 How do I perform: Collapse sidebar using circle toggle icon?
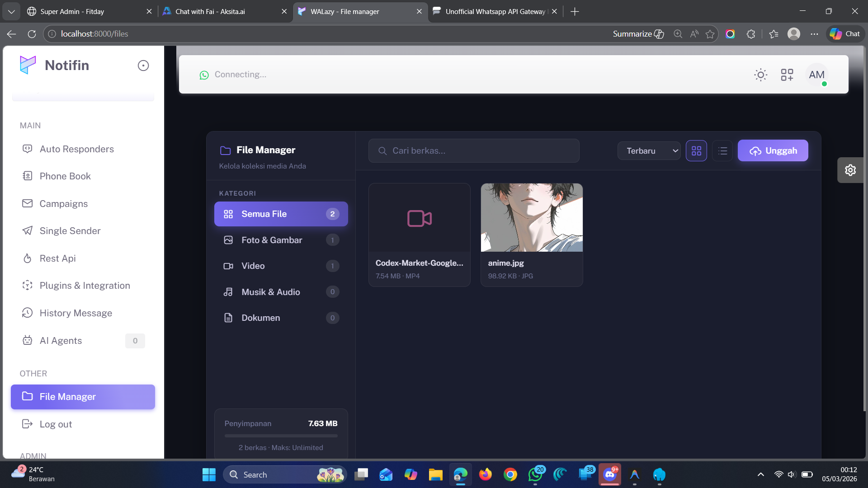pos(143,66)
